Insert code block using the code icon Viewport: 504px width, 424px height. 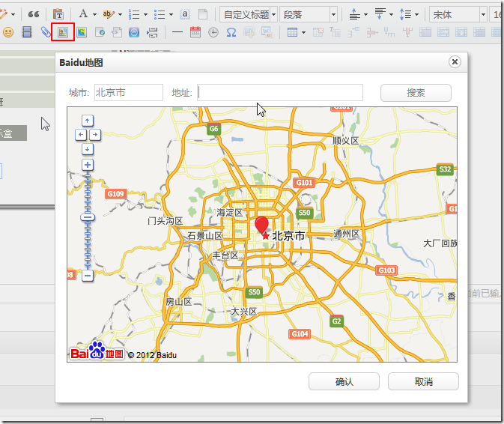click(117, 32)
